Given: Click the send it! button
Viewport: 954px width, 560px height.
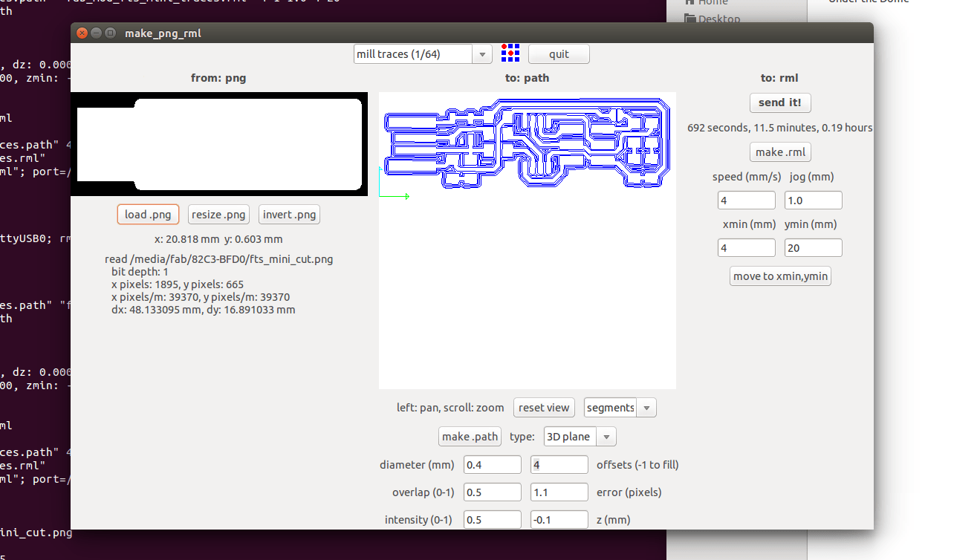Looking at the screenshot, I should pyautogui.click(x=779, y=102).
